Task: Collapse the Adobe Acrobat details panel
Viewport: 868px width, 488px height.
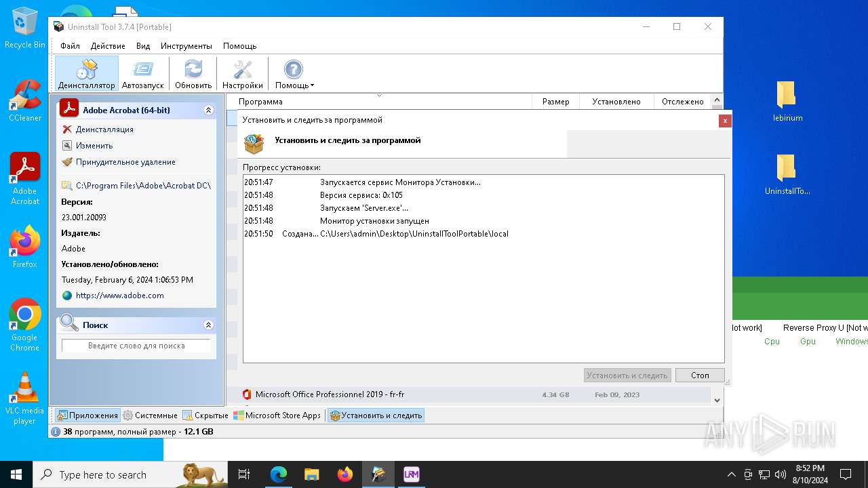Action: (208, 110)
